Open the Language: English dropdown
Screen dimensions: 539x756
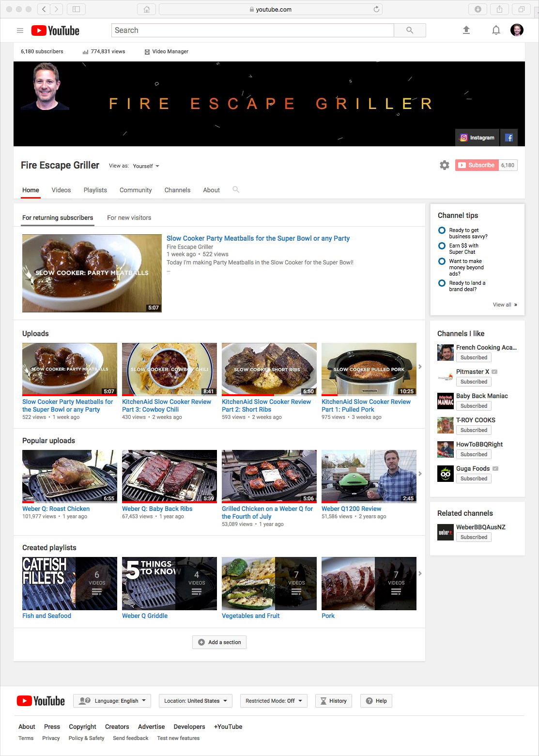click(112, 701)
